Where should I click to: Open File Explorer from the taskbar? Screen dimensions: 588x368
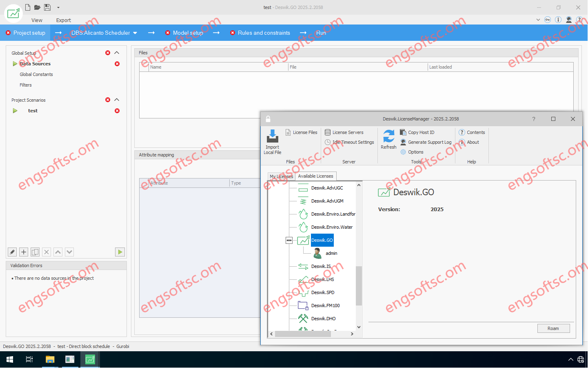[50, 359]
